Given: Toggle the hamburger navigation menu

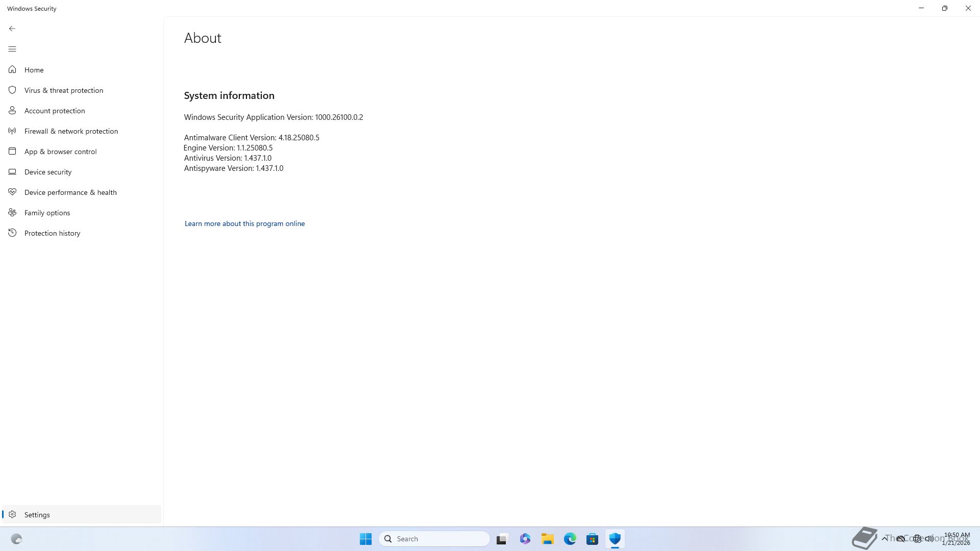Looking at the screenshot, I should click(x=12, y=49).
